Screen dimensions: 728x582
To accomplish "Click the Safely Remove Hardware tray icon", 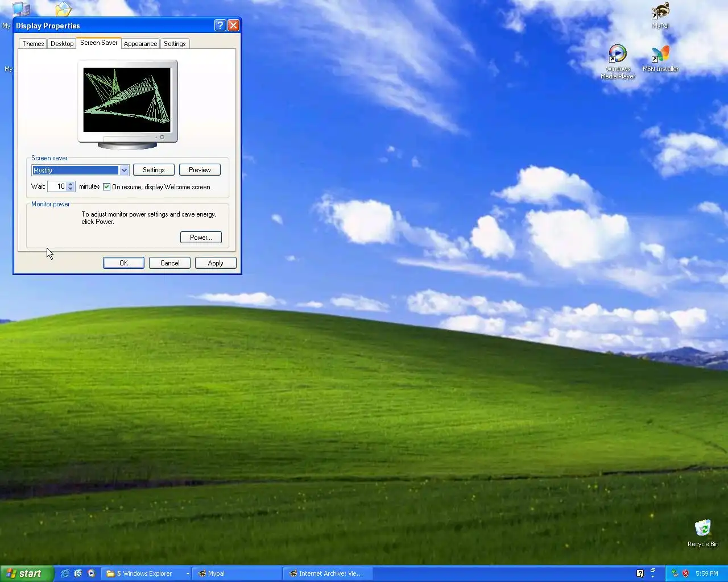I will (675, 573).
